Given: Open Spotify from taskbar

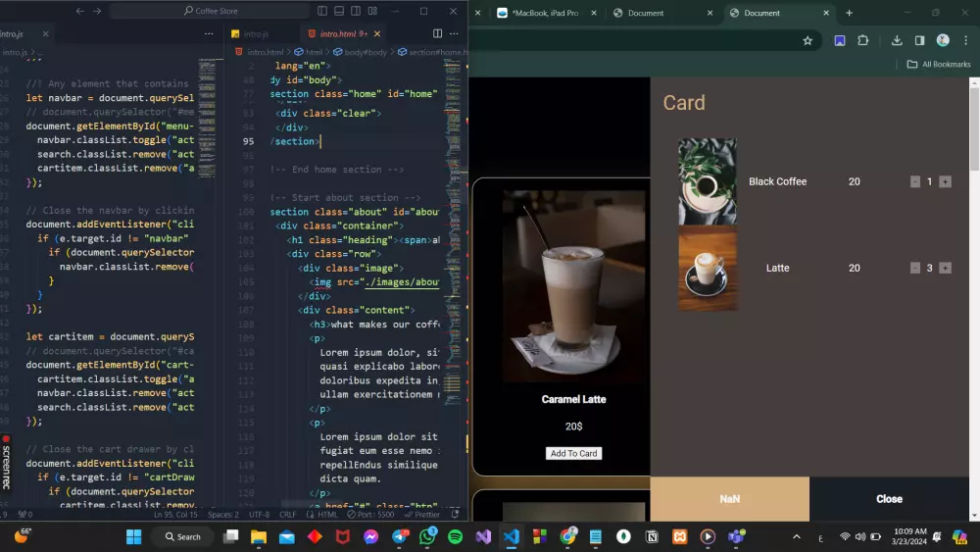Looking at the screenshot, I should coord(456,536).
